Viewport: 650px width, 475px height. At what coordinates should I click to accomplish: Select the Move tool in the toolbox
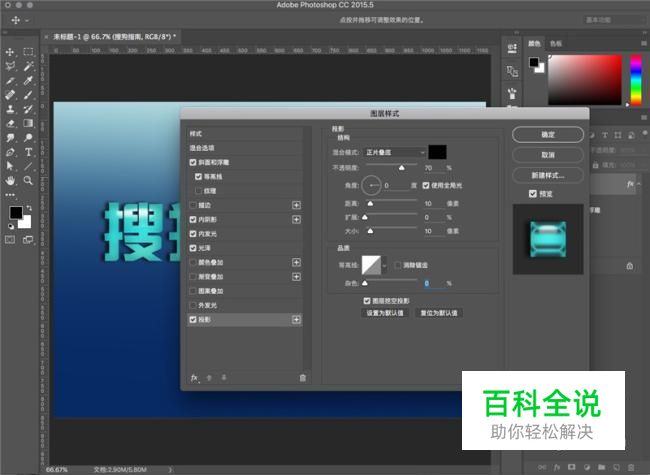(x=10, y=52)
